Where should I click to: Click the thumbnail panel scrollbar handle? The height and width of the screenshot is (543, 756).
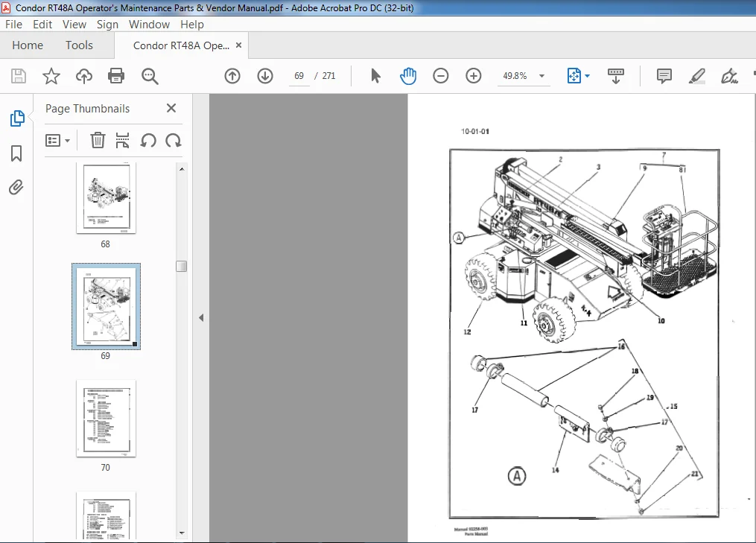181,266
